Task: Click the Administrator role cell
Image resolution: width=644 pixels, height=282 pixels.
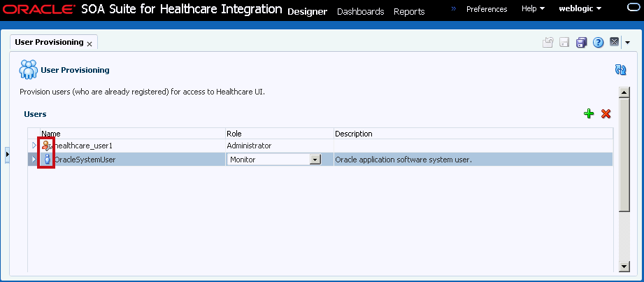Action: (x=249, y=146)
